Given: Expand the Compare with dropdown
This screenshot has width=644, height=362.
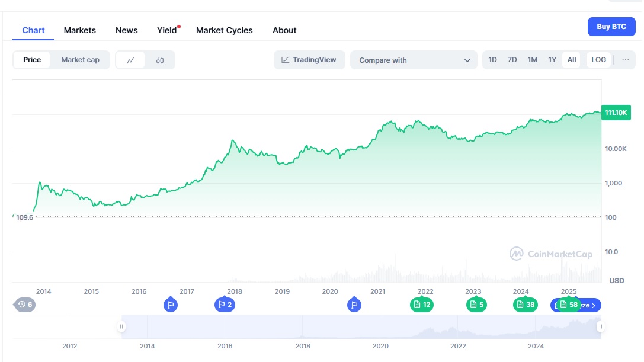Looking at the screenshot, I should point(414,60).
